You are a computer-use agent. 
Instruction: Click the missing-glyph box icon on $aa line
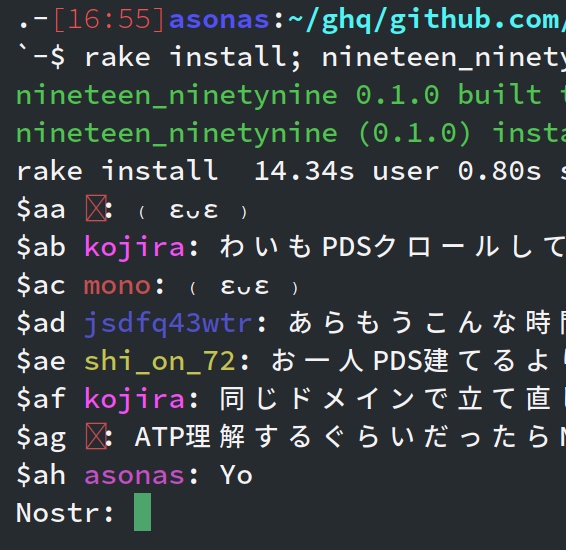point(96,208)
